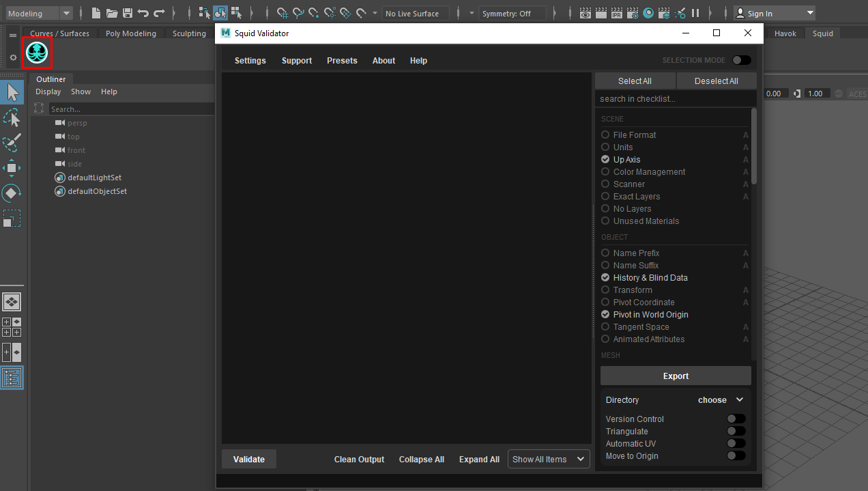Viewport: 868px width, 491px height.
Task: Open a scene with the folder icon
Action: 112,13
